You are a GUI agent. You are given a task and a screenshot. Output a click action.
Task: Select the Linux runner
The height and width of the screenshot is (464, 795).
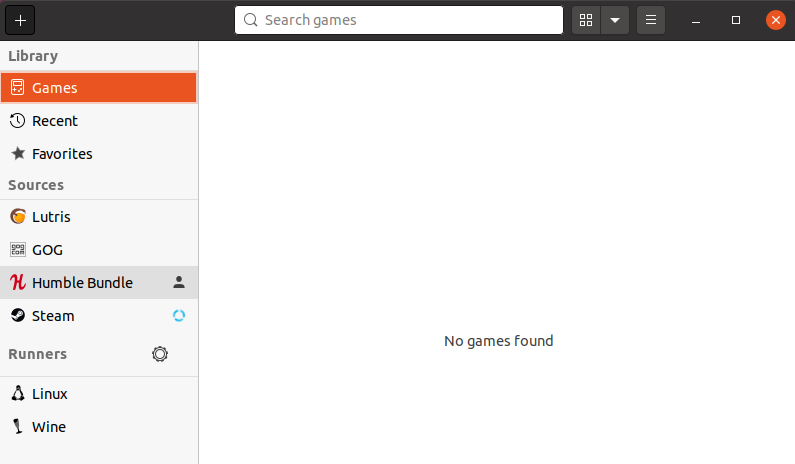[98, 394]
